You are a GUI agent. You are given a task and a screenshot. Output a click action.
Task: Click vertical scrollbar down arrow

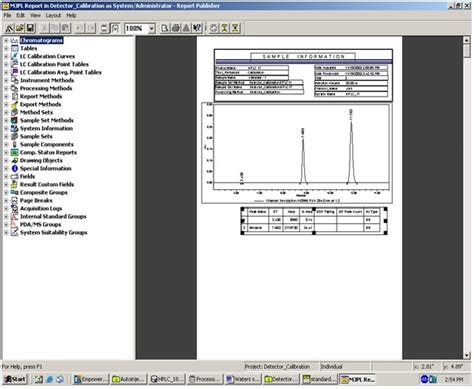coord(467,355)
